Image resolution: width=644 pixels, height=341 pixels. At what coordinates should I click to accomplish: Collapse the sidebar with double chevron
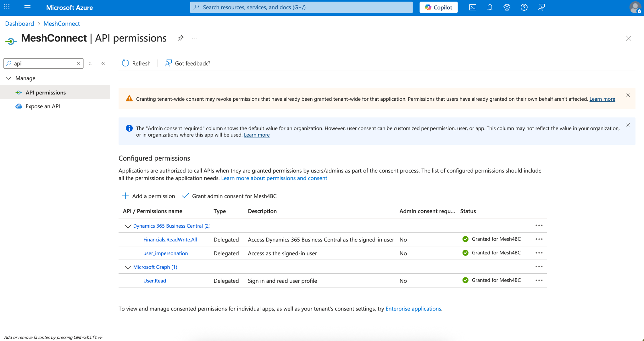click(x=103, y=63)
